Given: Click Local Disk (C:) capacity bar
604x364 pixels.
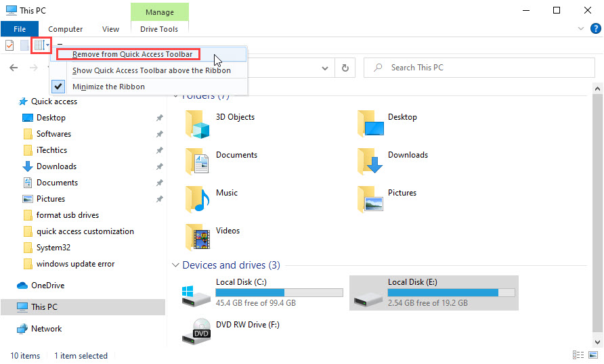Looking at the screenshot, I should [x=279, y=293].
